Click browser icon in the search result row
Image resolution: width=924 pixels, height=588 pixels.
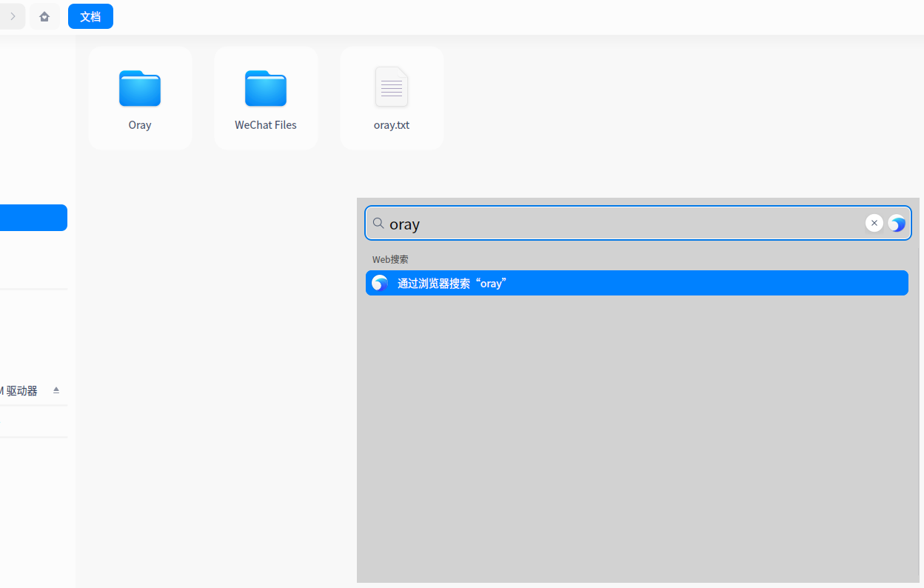coord(380,283)
